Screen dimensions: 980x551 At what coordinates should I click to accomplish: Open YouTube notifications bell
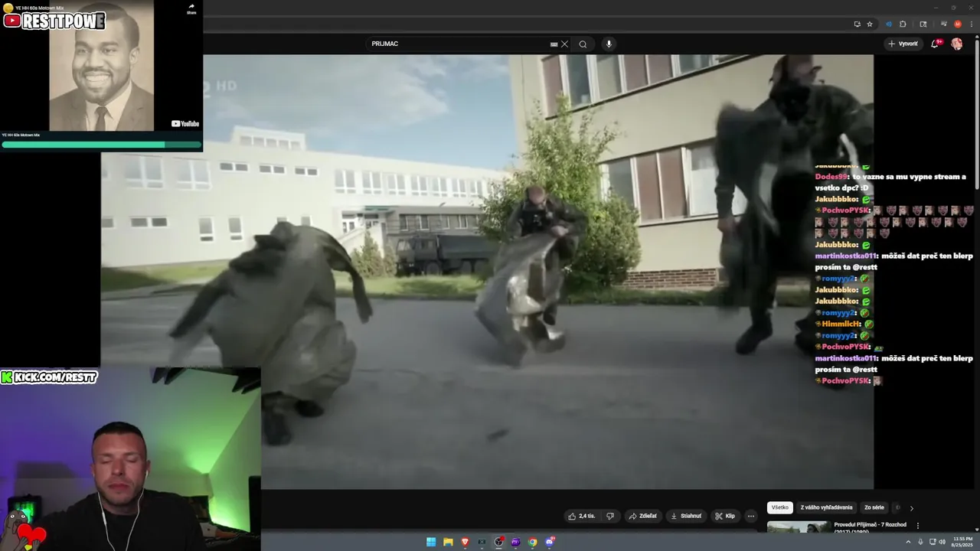[x=935, y=44]
